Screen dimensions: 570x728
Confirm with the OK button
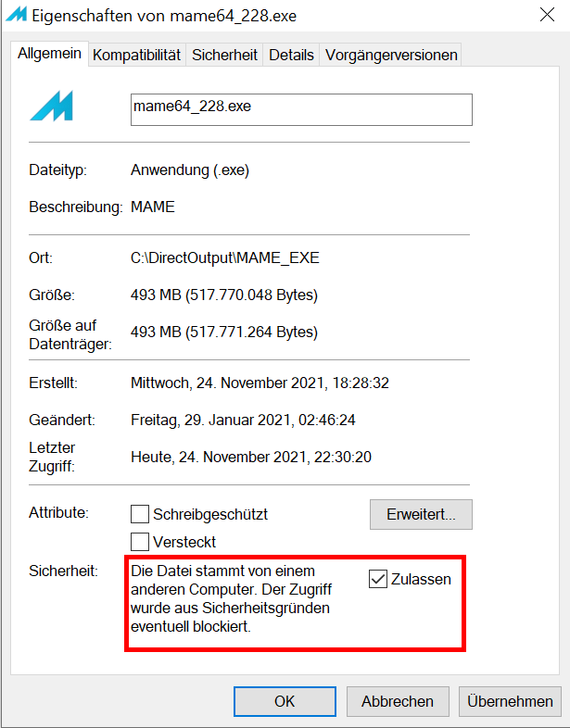[x=285, y=701]
